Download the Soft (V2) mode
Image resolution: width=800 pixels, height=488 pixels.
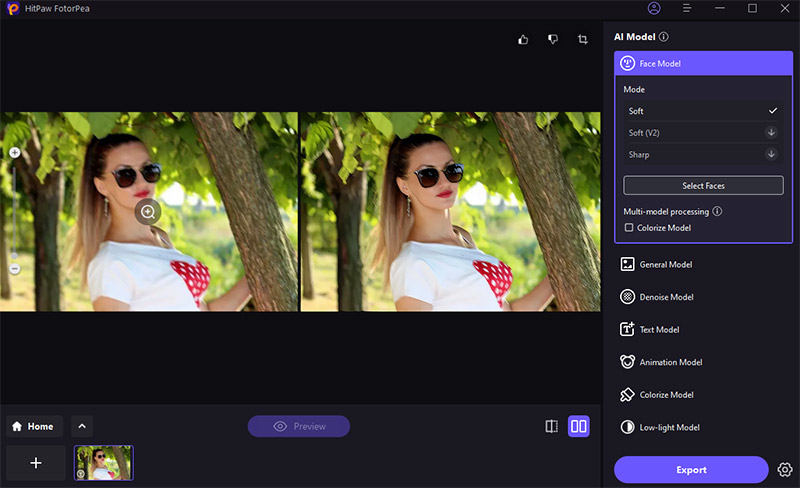point(771,132)
